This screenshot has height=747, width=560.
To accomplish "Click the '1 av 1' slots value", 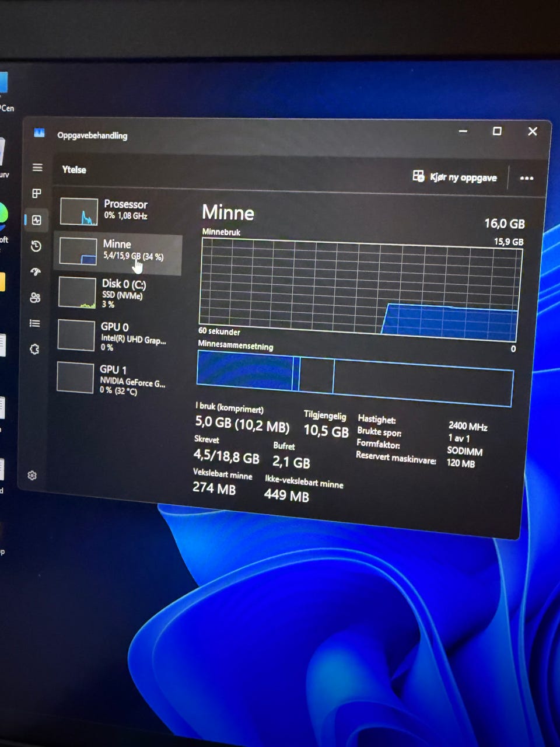I will point(459,438).
